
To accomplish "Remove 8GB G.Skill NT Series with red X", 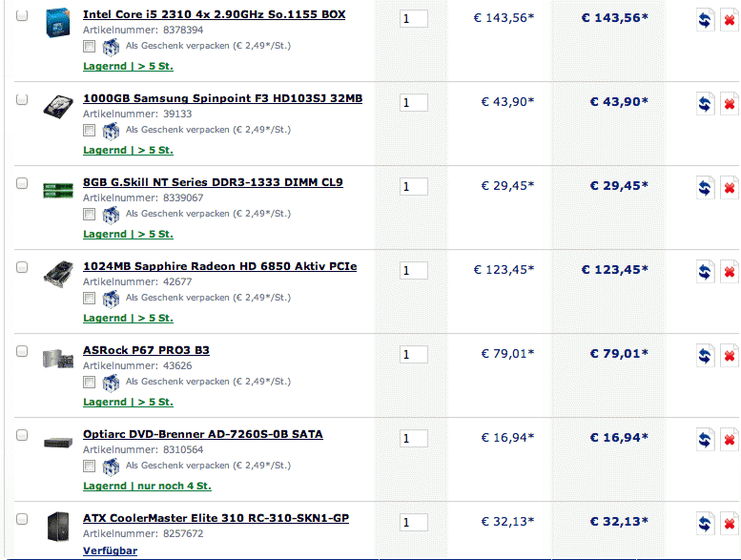I will [x=730, y=188].
